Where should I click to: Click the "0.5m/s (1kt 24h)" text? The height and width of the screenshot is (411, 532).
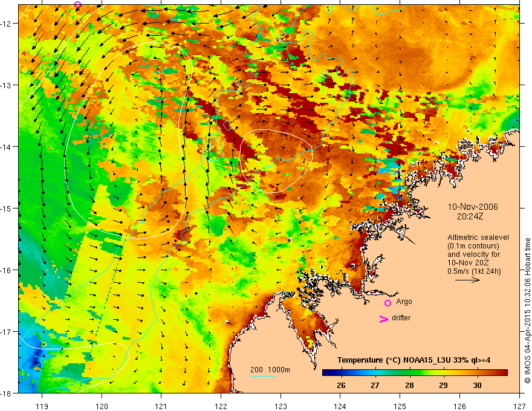coord(474,271)
